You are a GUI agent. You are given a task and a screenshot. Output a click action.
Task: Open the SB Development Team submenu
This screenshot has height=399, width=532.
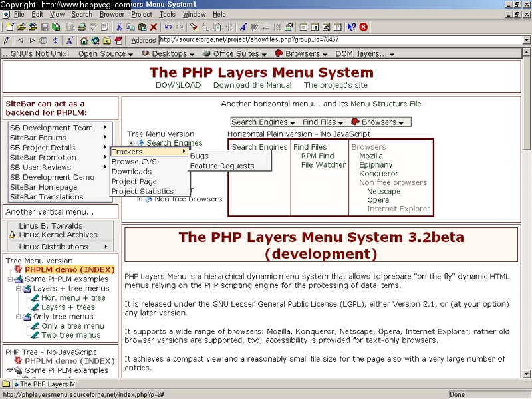click(59, 128)
